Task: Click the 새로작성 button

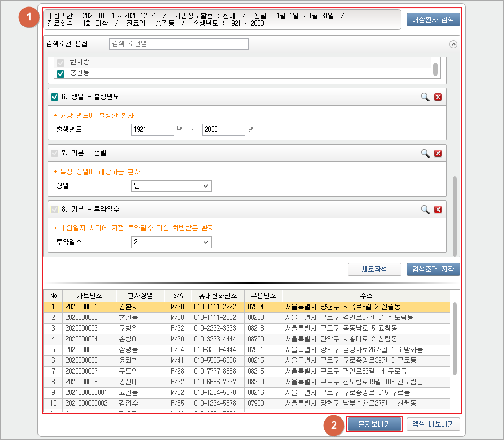Action: [374, 269]
